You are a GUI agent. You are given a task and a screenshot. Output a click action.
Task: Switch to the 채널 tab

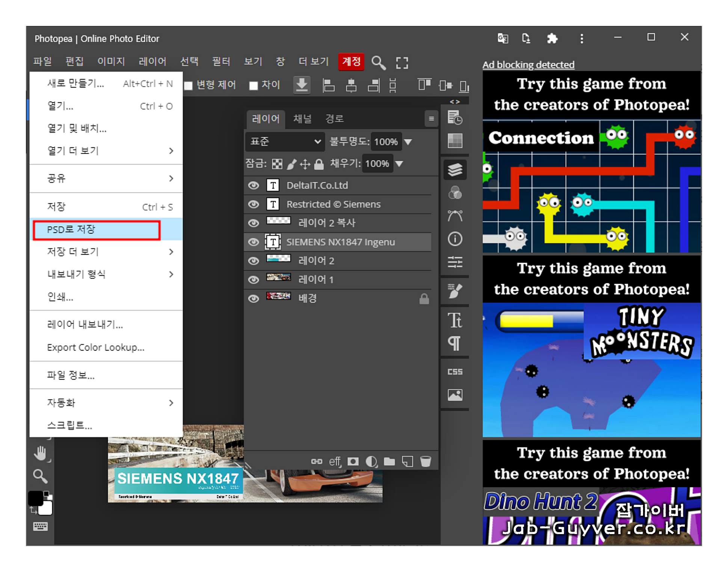tap(302, 119)
